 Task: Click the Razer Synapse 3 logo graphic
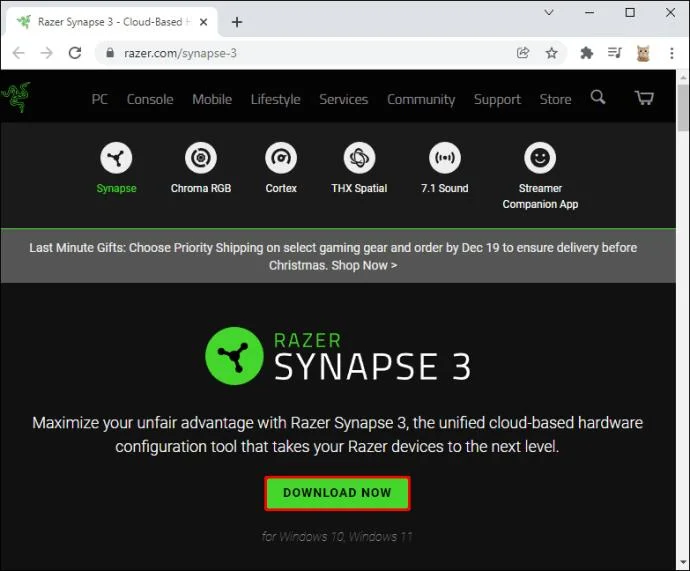click(338, 356)
